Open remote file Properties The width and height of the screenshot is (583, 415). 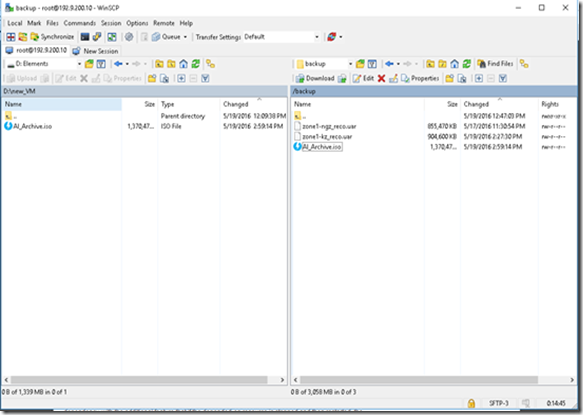click(x=420, y=78)
